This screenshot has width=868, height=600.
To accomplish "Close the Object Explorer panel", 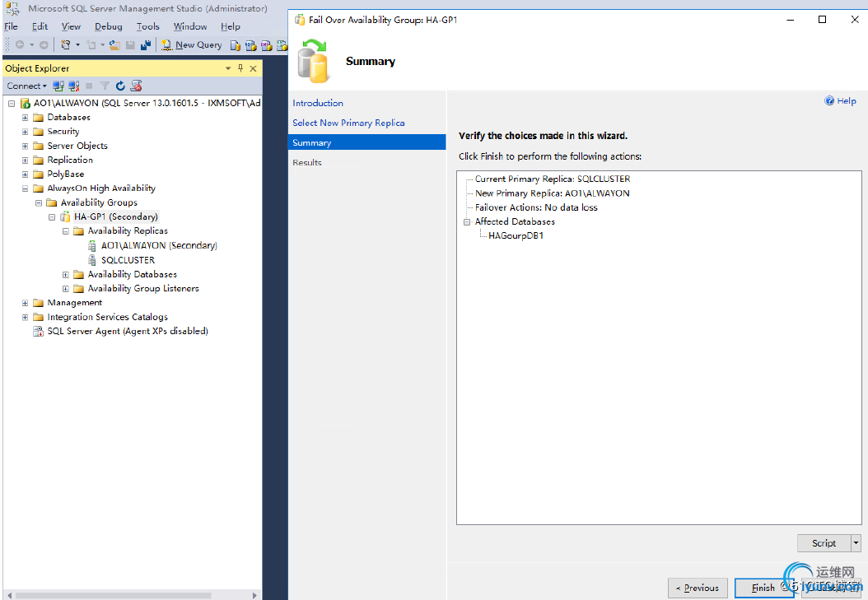I will pos(253,68).
